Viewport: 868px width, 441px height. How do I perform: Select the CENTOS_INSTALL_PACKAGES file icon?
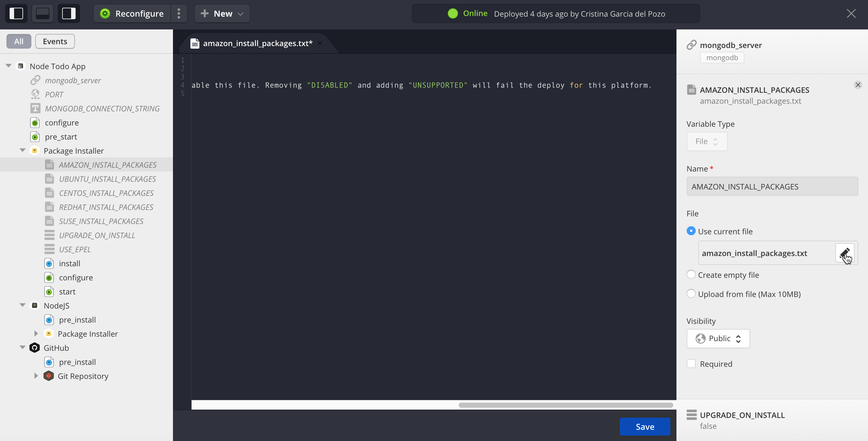(x=50, y=193)
